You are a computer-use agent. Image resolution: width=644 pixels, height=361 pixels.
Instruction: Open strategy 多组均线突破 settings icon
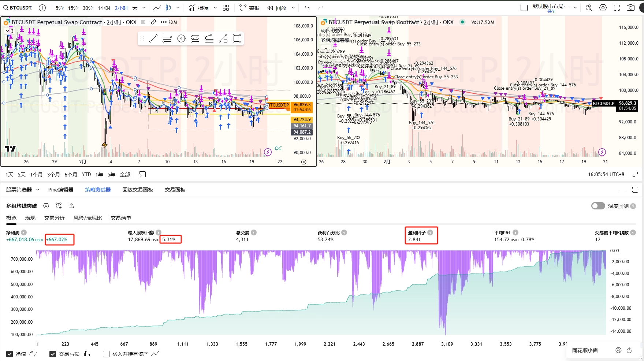tap(46, 206)
